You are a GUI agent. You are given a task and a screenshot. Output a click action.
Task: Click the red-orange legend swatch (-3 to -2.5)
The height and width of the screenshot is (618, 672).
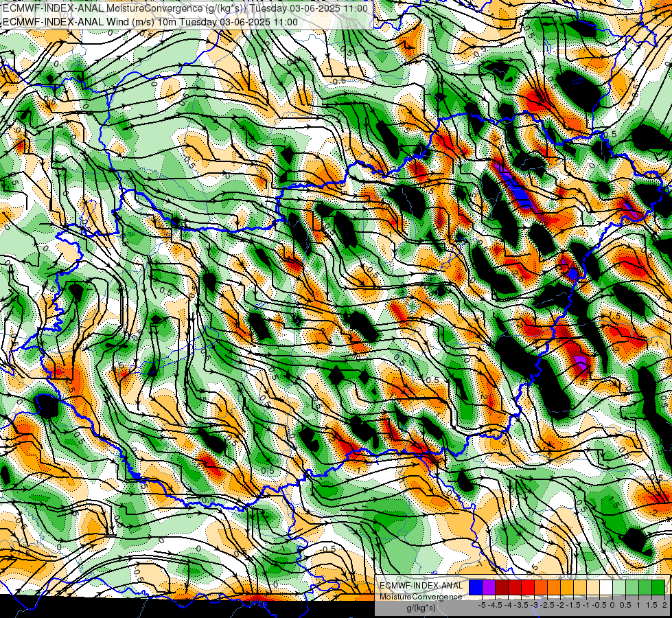tap(541, 587)
